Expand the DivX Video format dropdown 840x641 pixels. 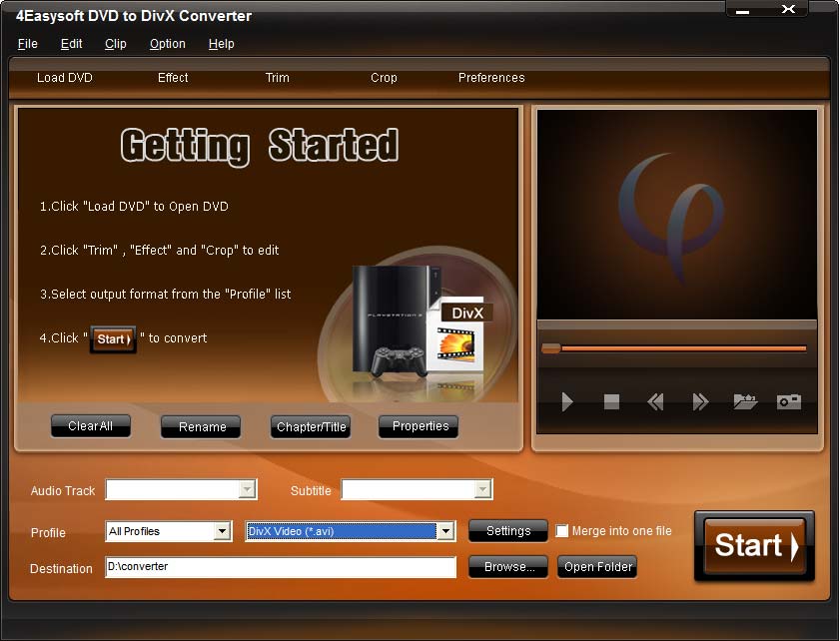445,531
